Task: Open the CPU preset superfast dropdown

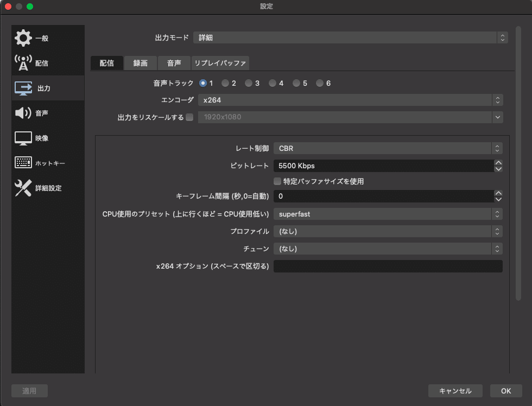Action: point(388,214)
